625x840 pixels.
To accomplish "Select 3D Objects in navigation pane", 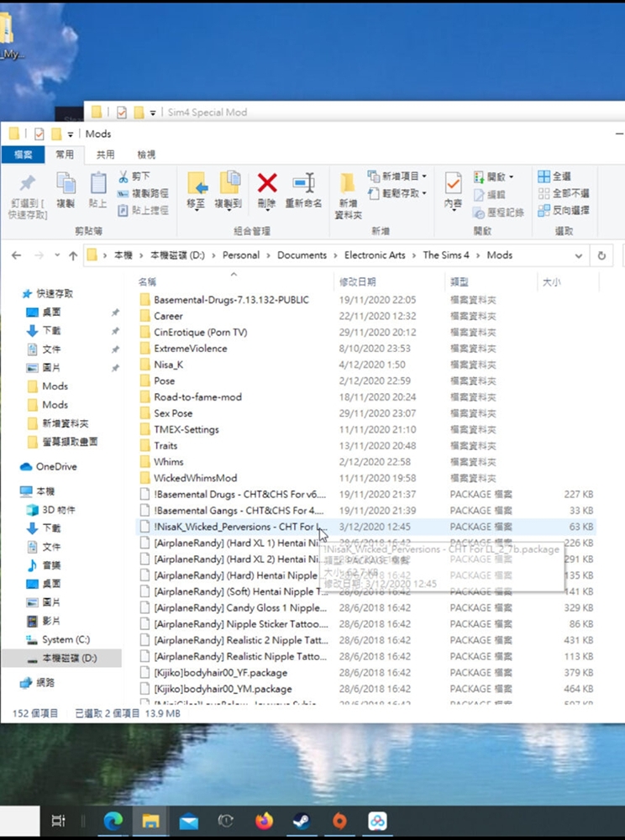I will (51, 510).
